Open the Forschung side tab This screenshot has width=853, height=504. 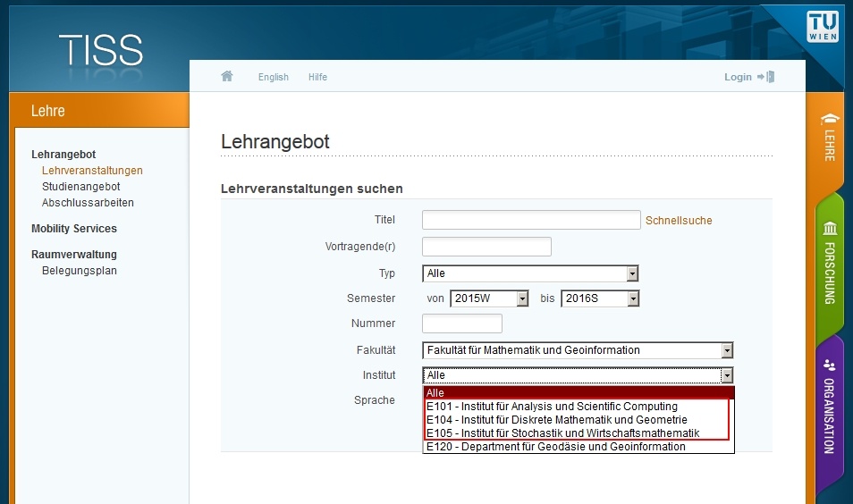[830, 263]
